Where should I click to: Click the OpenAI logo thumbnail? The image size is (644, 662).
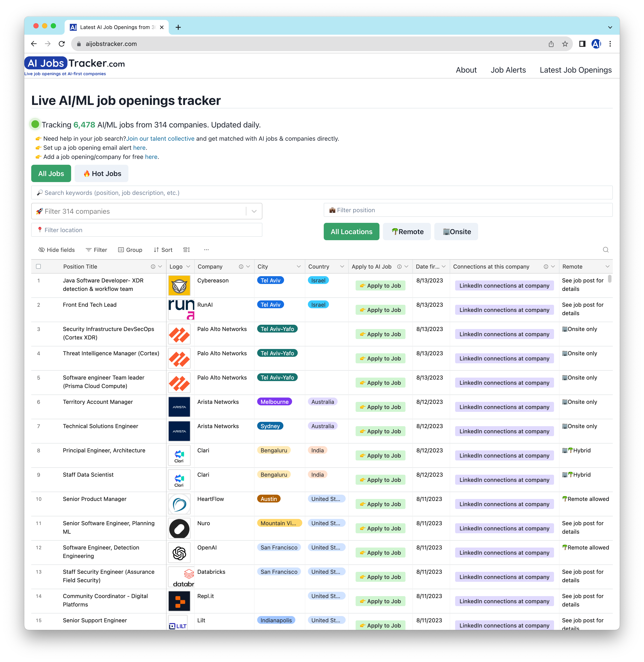[x=179, y=553]
